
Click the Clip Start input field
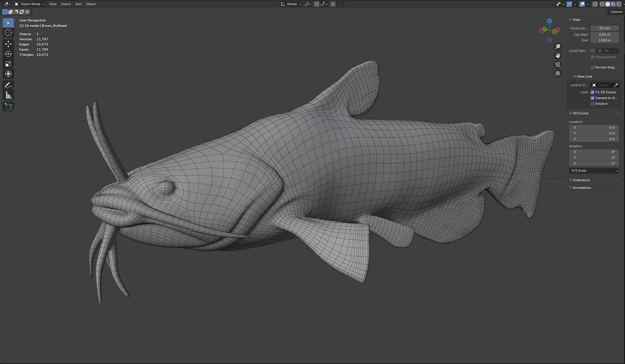(x=604, y=35)
